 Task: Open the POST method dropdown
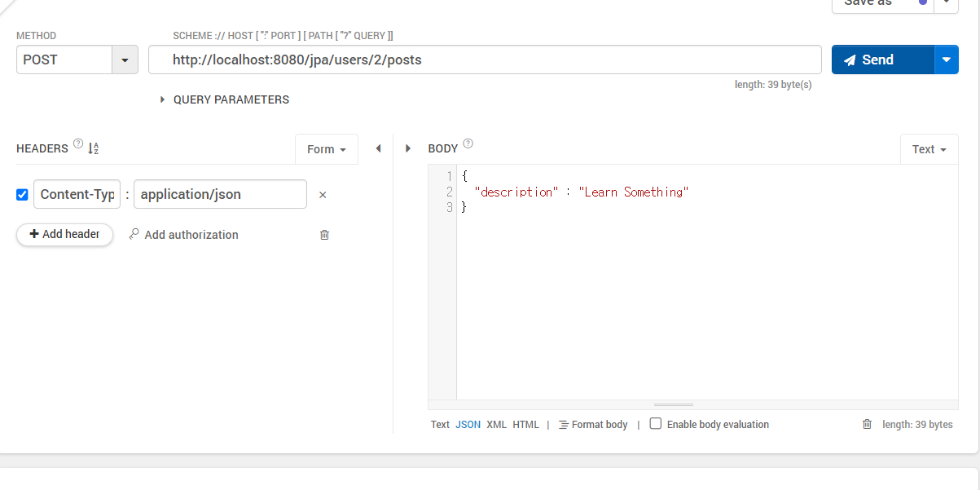click(125, 60)
